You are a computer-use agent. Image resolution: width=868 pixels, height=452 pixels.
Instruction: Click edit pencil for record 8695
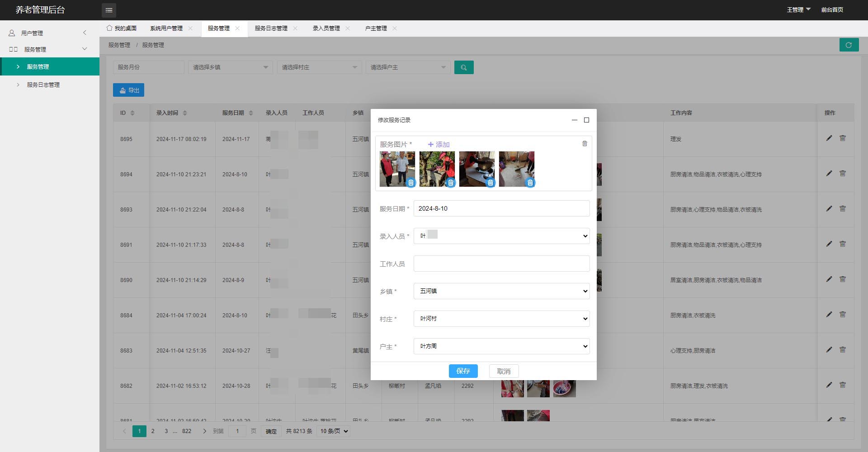click(x=829, y=138)
